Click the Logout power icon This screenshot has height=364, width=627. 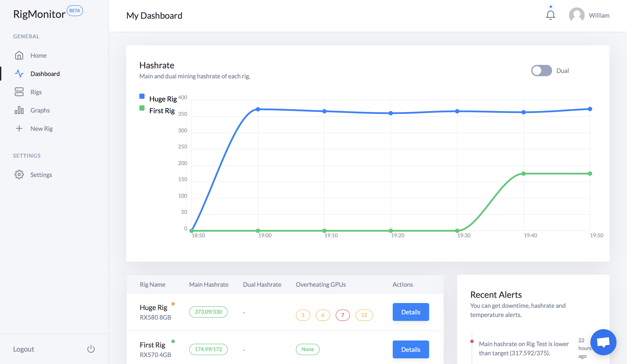91,349
